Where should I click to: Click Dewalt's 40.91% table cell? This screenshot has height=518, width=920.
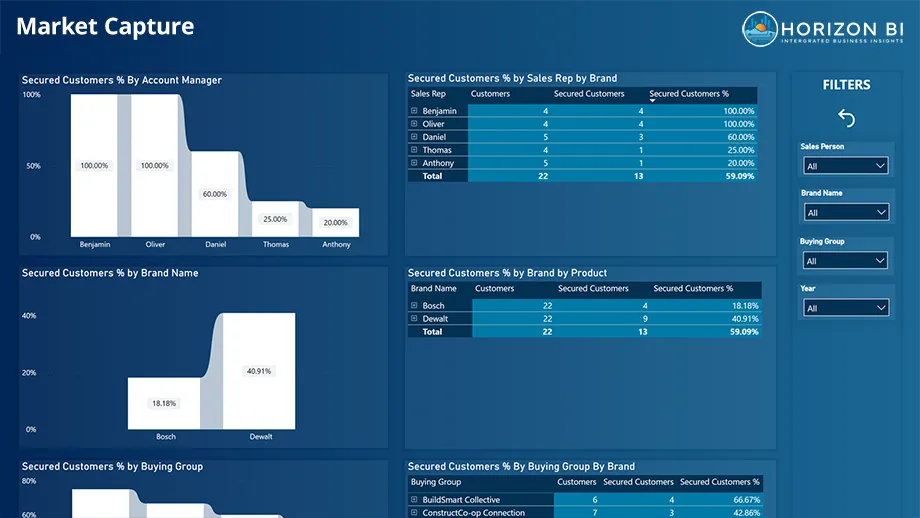pos(745,319)
